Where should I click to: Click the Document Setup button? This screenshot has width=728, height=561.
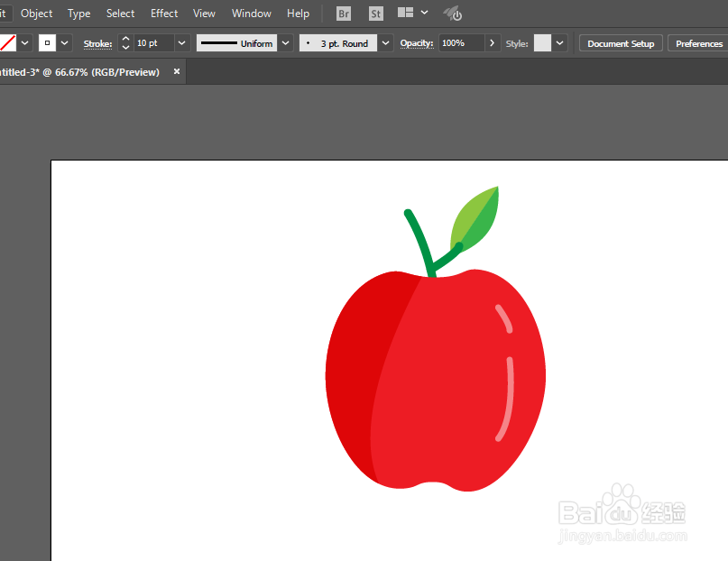point(621,43)
